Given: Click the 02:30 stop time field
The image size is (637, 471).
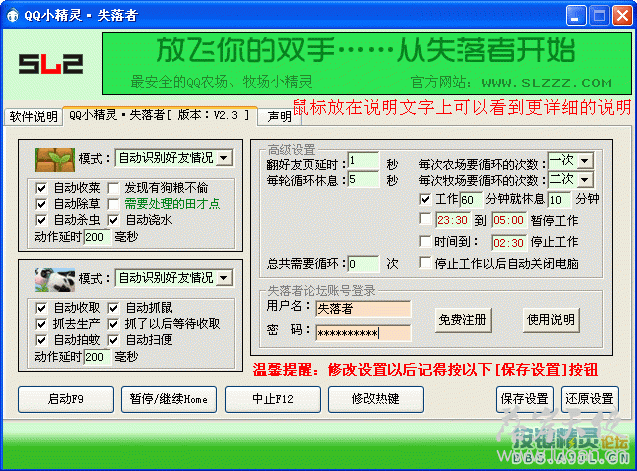Looking at the screenshot, I should click(509, 243).
